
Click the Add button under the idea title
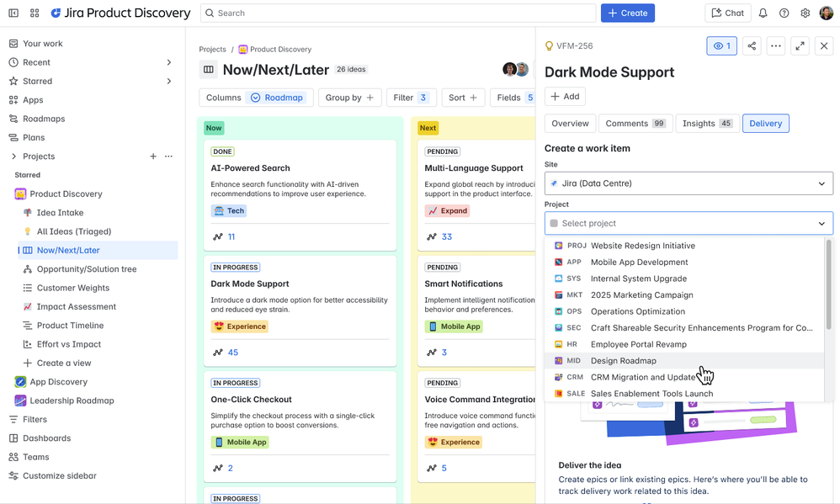coord(565,97)
